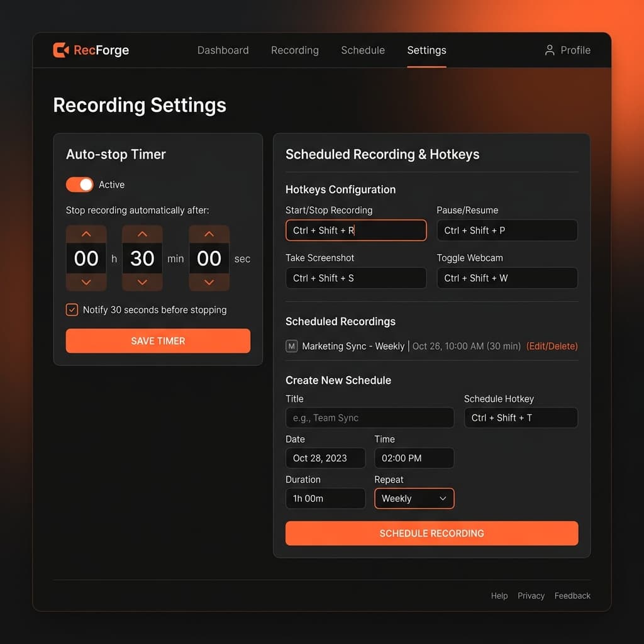The height and width of the screenshot is (644, 644).
Task: Click the SCHEDULE RECORDING button
Action: (431, 533)
